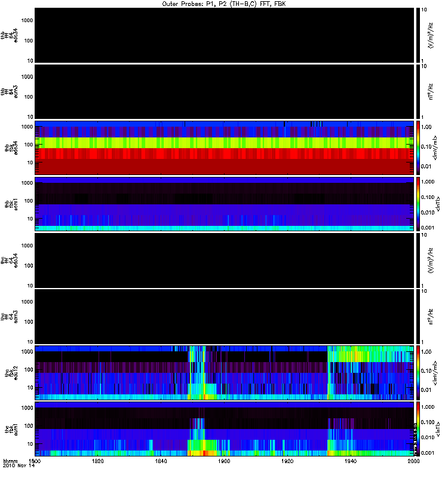Click inside the thb fff 64 scm3 black spectrogram panel

tap(224, 91)
